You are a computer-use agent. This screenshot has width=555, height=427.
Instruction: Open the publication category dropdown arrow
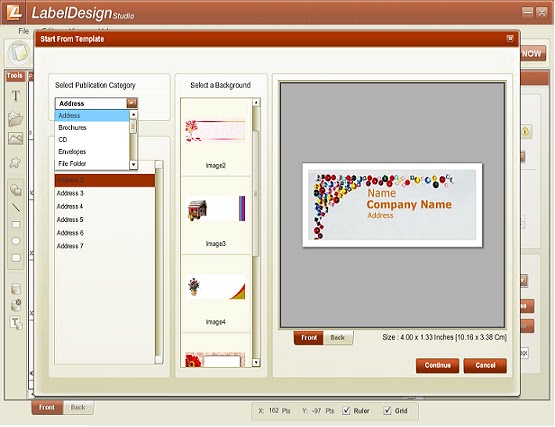(132, 103)
